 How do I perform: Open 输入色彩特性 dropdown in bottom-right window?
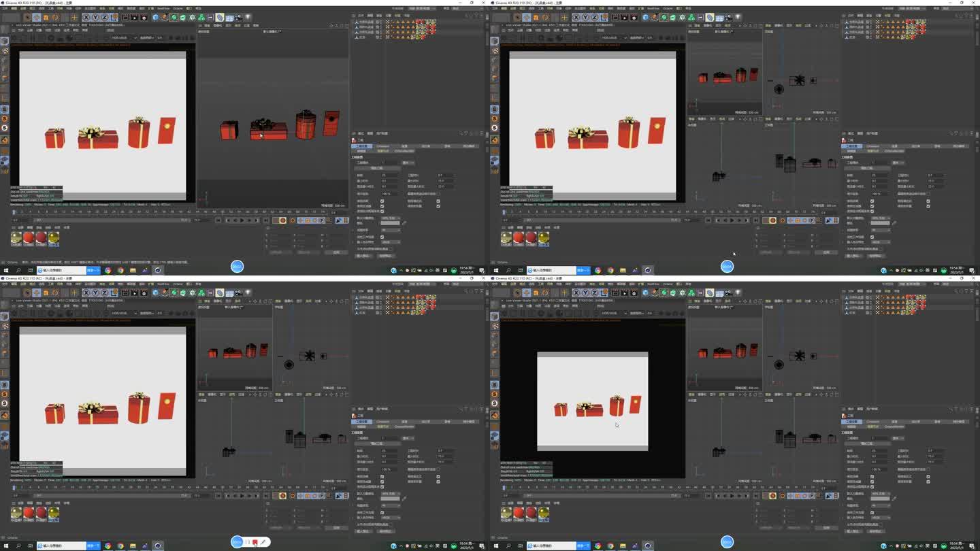pos(881,518)
